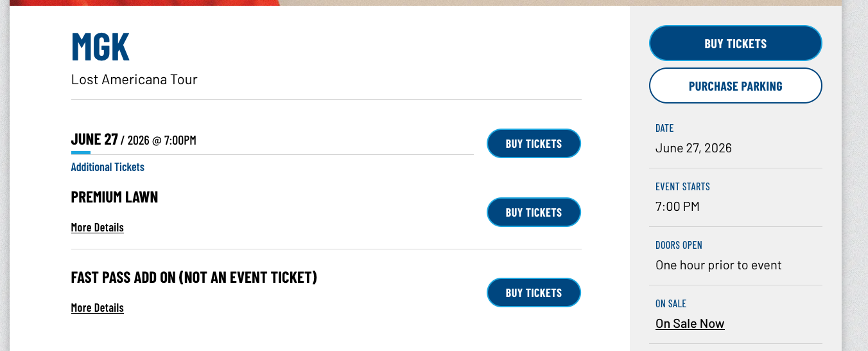The width and height of the screenshot is (868, 351).
Task: Click the One hour prior to event text
Action: [718, 265]
